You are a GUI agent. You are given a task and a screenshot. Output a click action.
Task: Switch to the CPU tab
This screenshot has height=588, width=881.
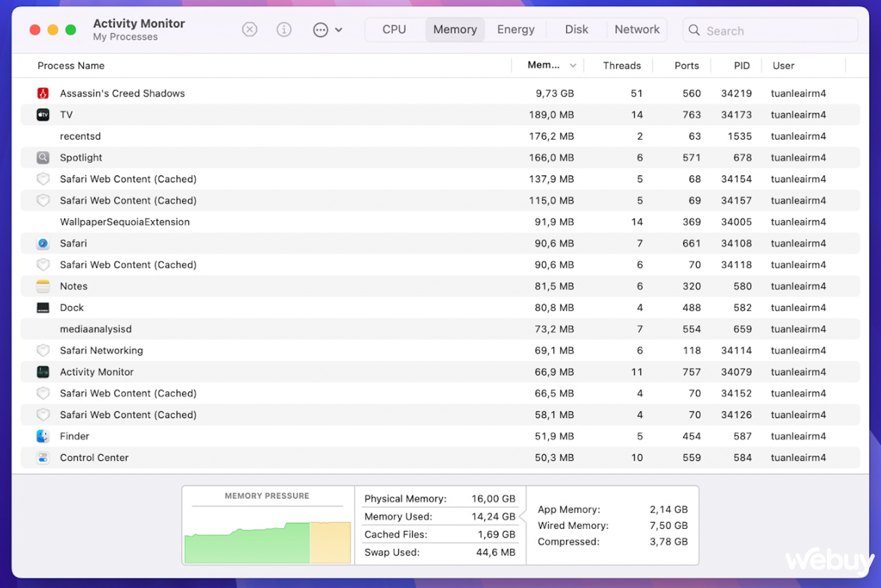(x=394, y=30)
